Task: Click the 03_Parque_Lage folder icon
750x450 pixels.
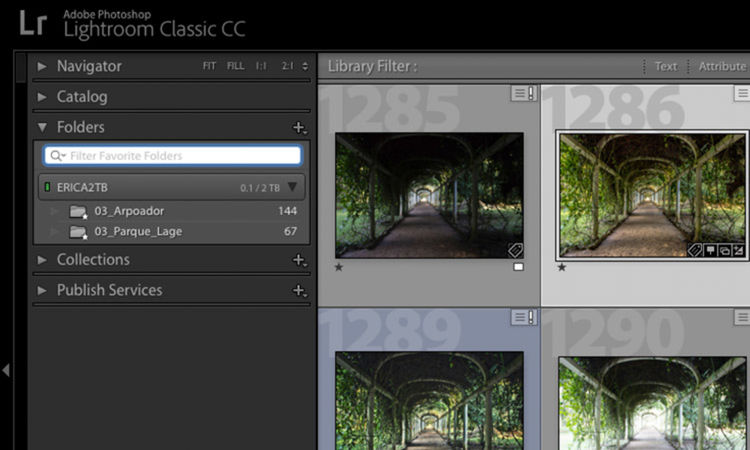Action: click(78, 232)
